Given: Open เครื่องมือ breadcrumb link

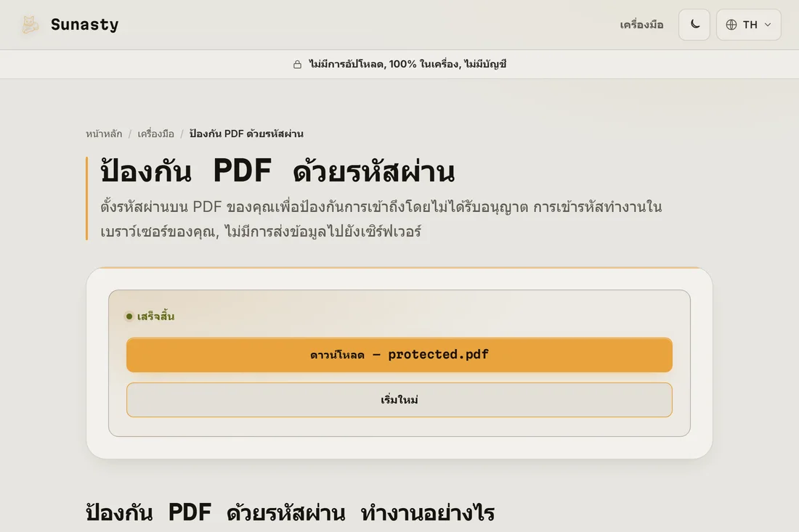Looking at the screenshot, I should pos(156,134).
